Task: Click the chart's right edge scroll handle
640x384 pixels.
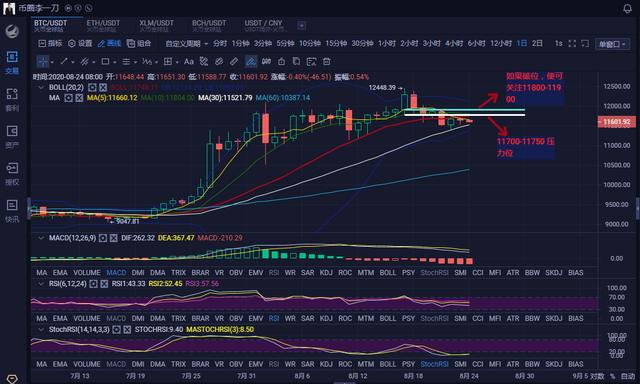Action: coord(638,209)
